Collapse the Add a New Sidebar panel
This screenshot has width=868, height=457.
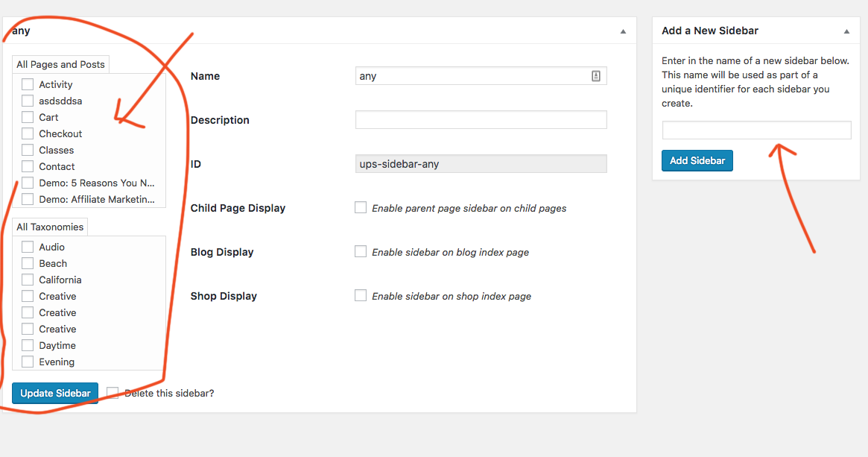click(x=846, y=31)
